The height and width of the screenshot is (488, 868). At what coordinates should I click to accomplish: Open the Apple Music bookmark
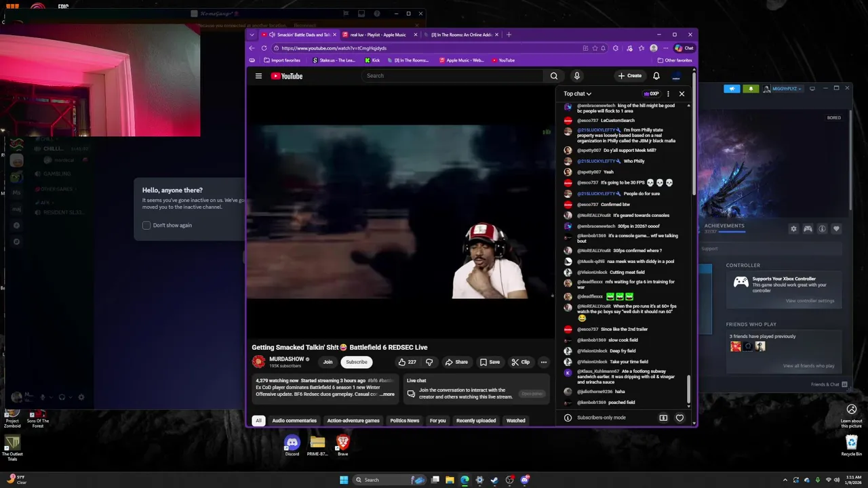[462, 60]
